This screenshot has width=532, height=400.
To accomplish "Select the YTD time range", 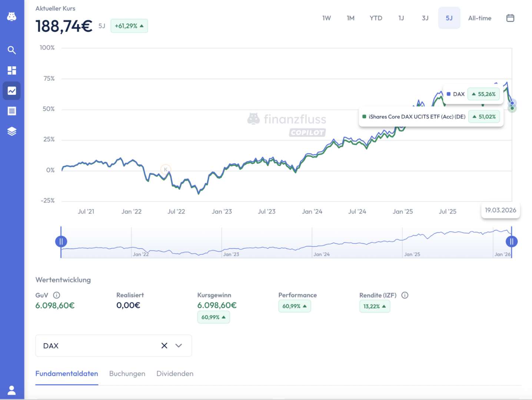I will click(x=376, y=18).
